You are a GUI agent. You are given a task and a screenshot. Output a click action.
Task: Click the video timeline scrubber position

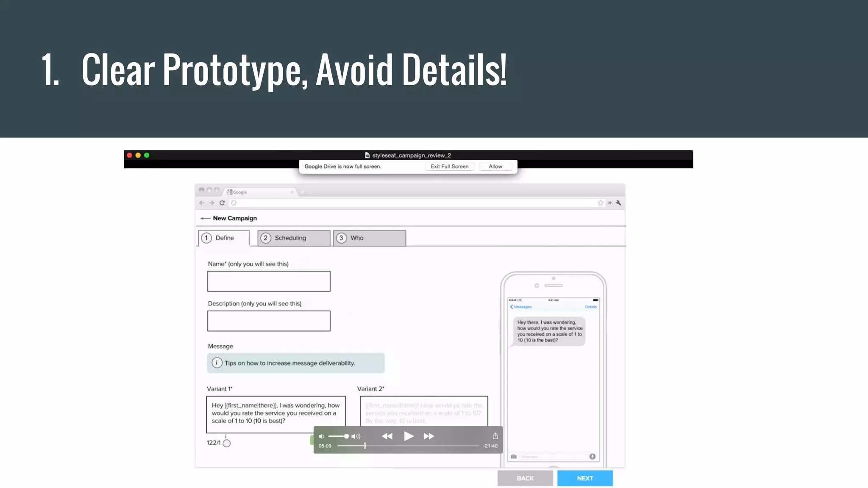(x=364, y=446)
